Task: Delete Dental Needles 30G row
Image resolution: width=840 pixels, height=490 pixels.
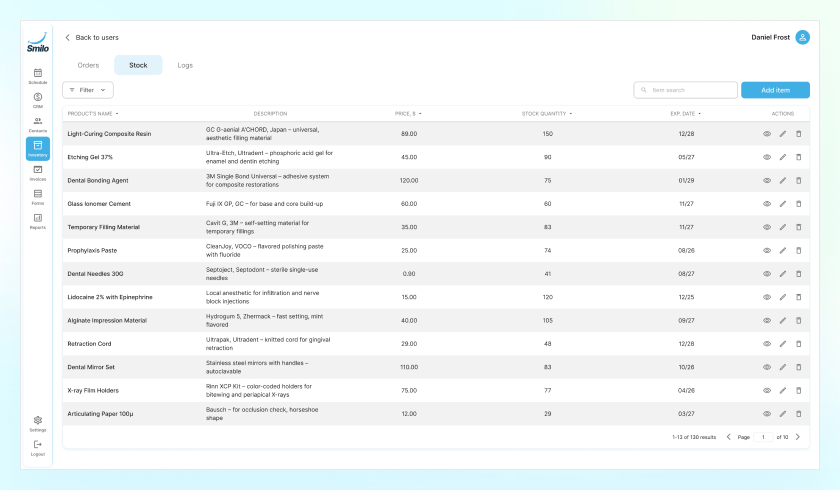Action: (799, 274)
